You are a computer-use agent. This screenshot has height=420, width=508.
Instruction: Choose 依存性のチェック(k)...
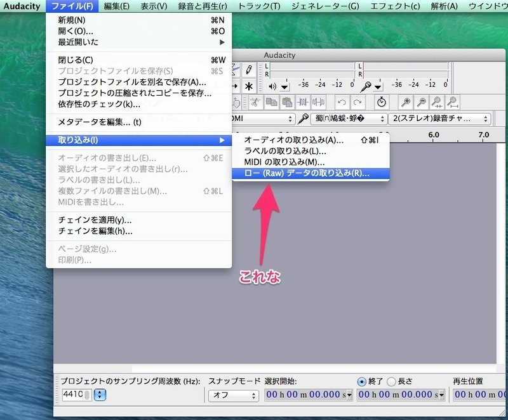coord(139,104)
